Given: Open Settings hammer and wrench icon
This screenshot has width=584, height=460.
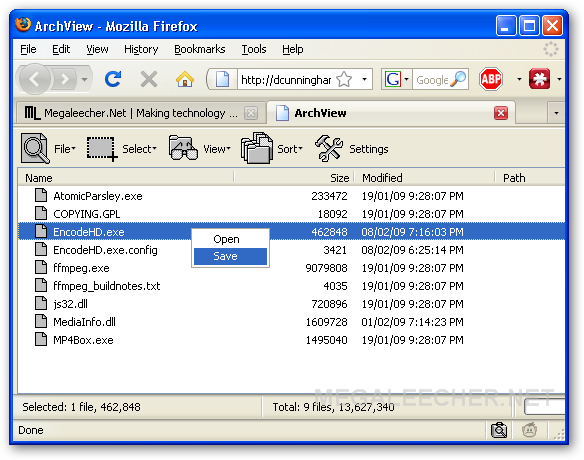Looking at the screenshot, I should (x=329, y=148).
